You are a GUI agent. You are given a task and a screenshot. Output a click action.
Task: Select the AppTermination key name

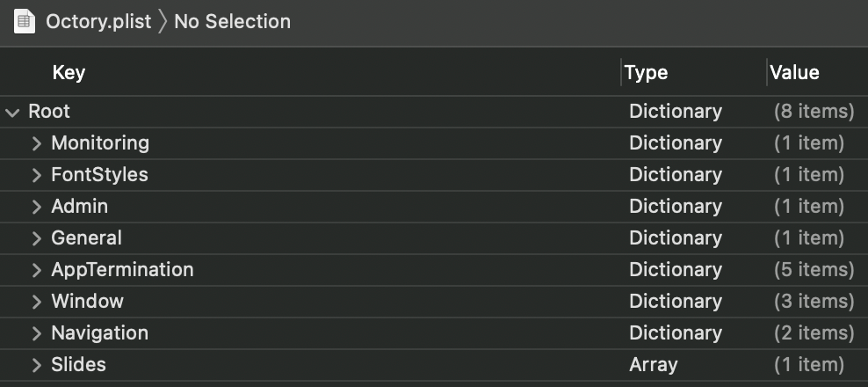[x=122, y=269]
